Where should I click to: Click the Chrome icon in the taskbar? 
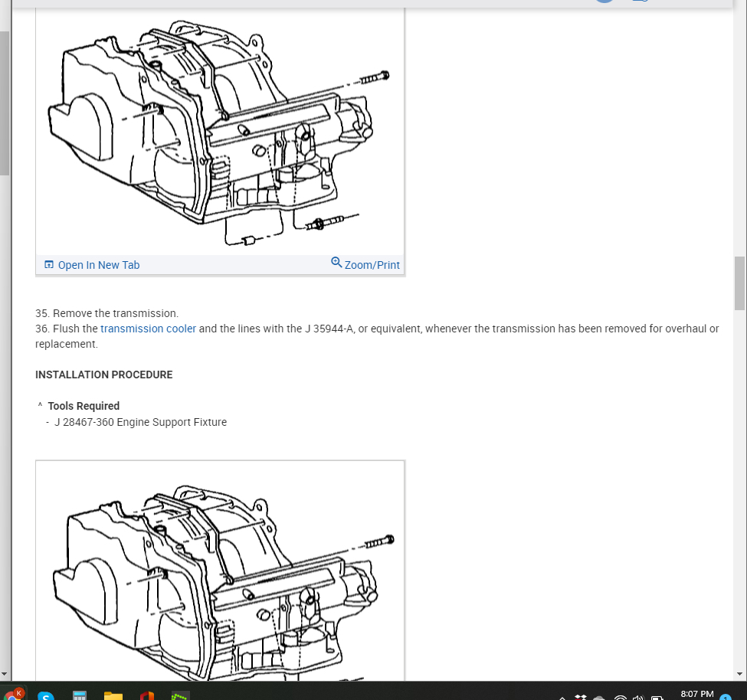pyautogui.click(x=12, y=695)
